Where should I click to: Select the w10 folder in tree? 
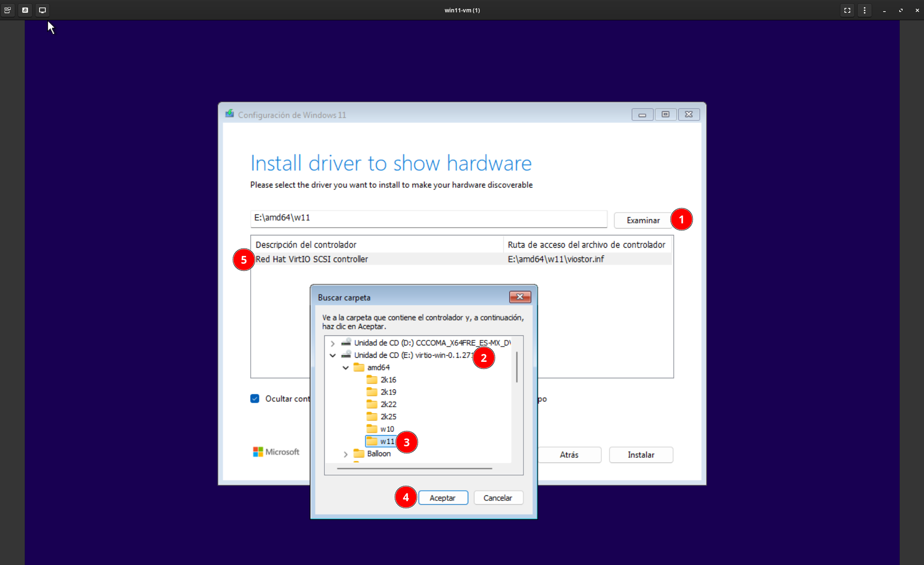pos(387,429)
